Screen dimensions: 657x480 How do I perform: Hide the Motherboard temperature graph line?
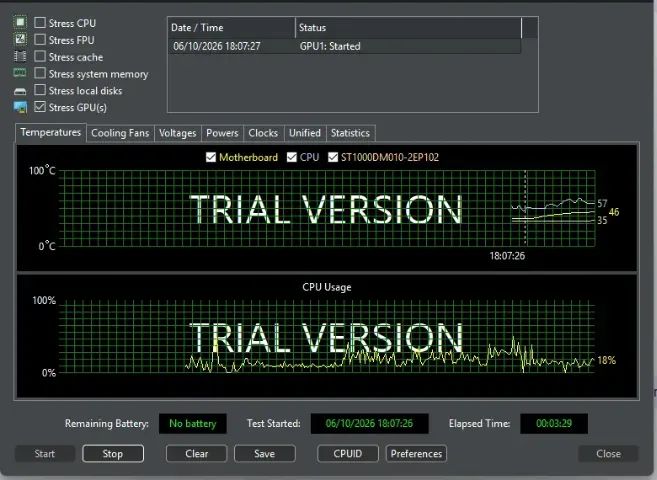pyautogui.click(x=211, y=157)
